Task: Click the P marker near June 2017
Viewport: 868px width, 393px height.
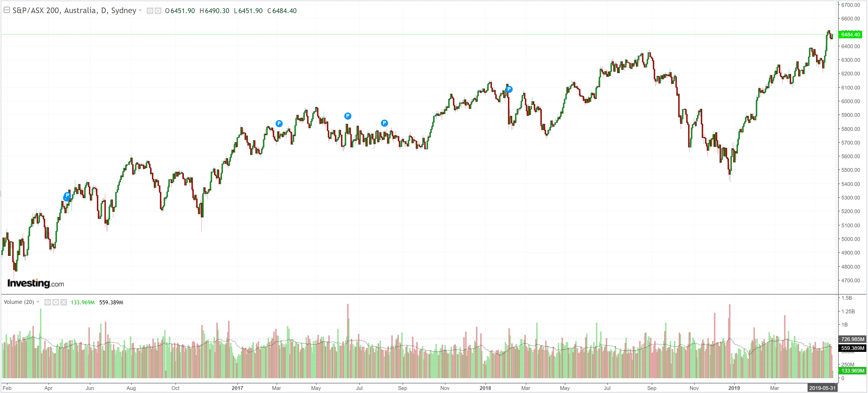Action: [348, 116]
